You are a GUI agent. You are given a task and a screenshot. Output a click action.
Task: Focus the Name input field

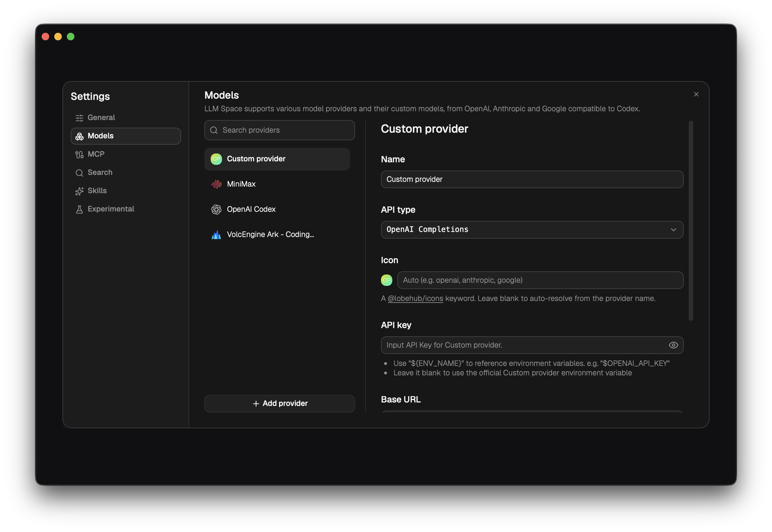pyautogui.click(x=532, y=179)
